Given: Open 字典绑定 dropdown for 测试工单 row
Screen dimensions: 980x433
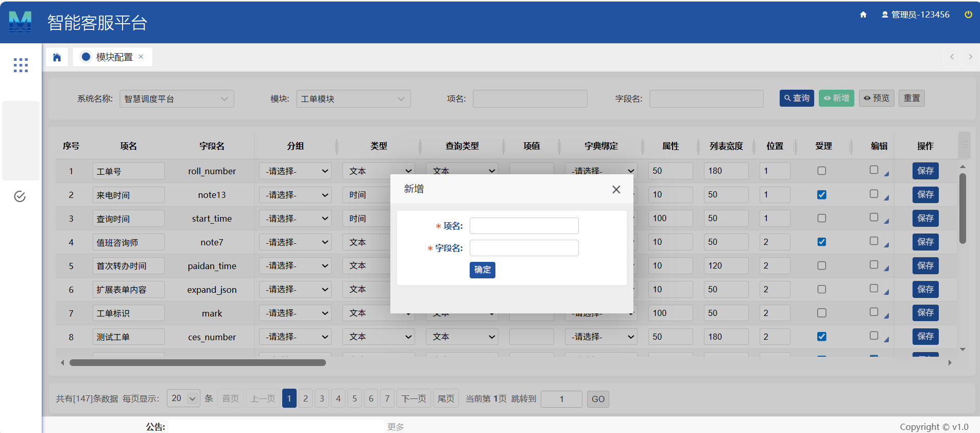Looking at the screenshot, I should tap(601, 337).
